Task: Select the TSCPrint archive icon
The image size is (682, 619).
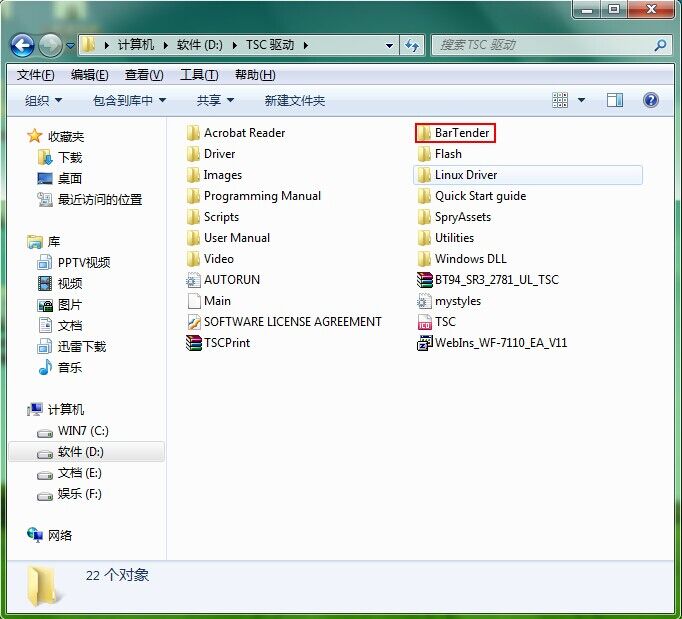Action: pos(193,343)
